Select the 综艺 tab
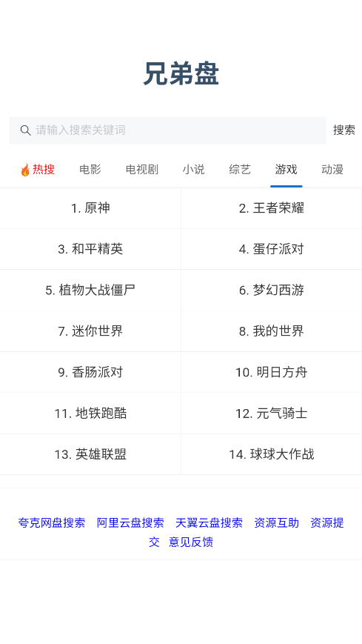362x644 pixels. (240, 169)
